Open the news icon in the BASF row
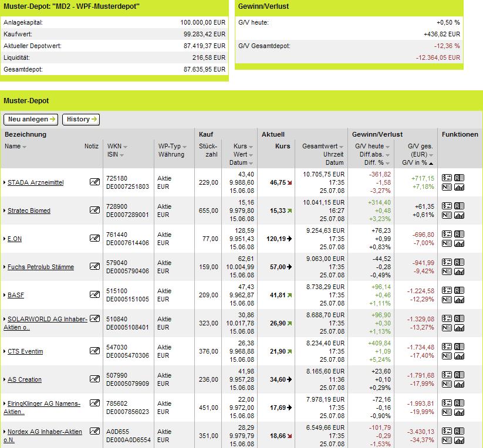Screen dimensions: 483x448 pyautogui.click(x=447, y=300)
